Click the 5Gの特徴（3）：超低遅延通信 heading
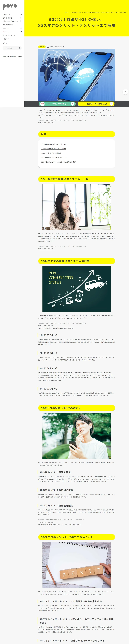This screenshot has width=129, height=644. pyautogui.click(x=56, y=506)
